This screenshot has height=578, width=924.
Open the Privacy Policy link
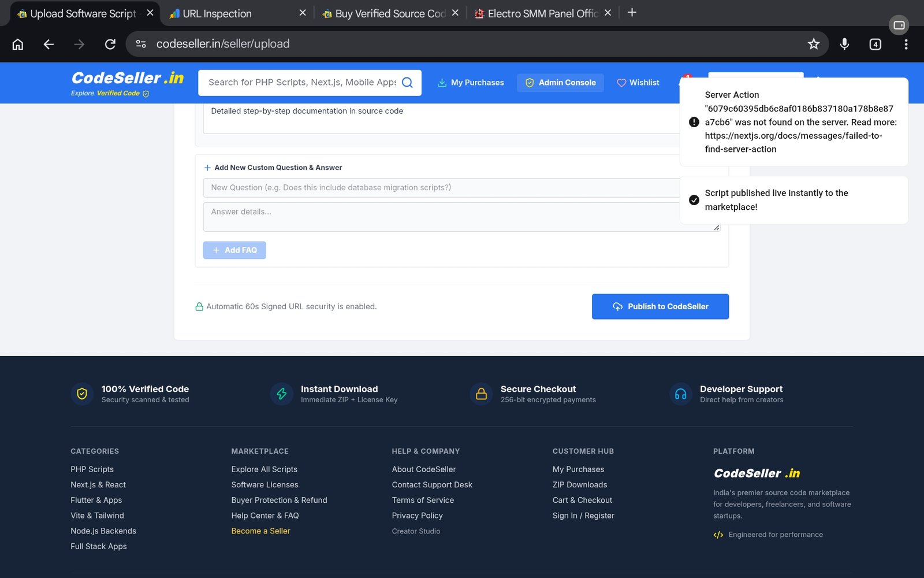(417, 516)
